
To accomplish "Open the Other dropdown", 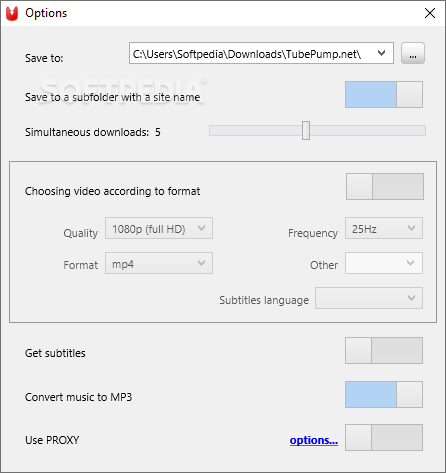I will (384, 263).
